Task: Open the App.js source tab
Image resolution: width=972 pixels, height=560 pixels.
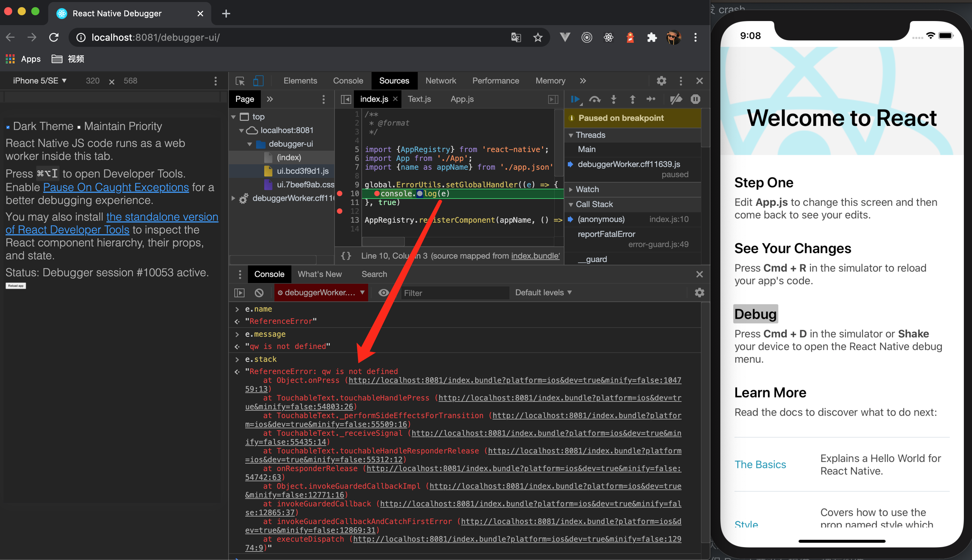Action: 462,99
